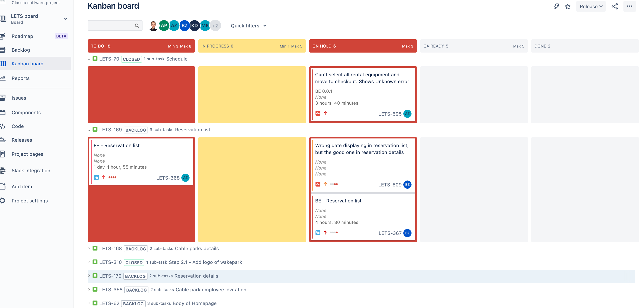Expand LETS board switcher chevron

click(x=66, y=19)
